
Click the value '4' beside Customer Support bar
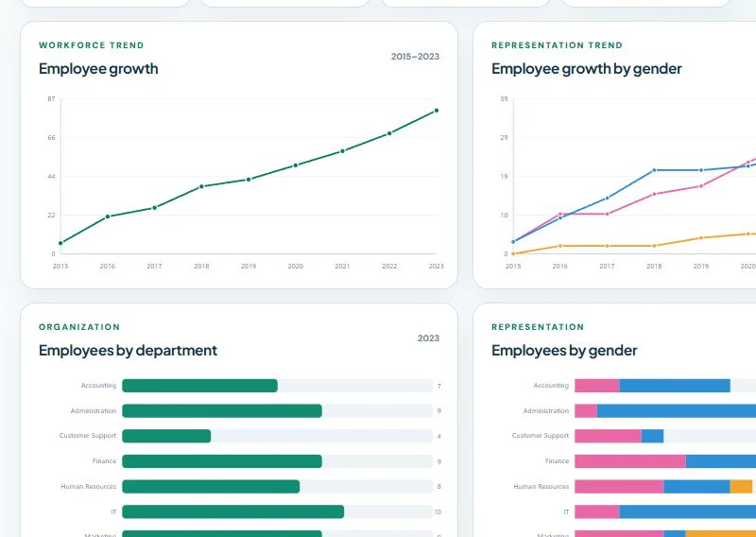click(439, 436)
